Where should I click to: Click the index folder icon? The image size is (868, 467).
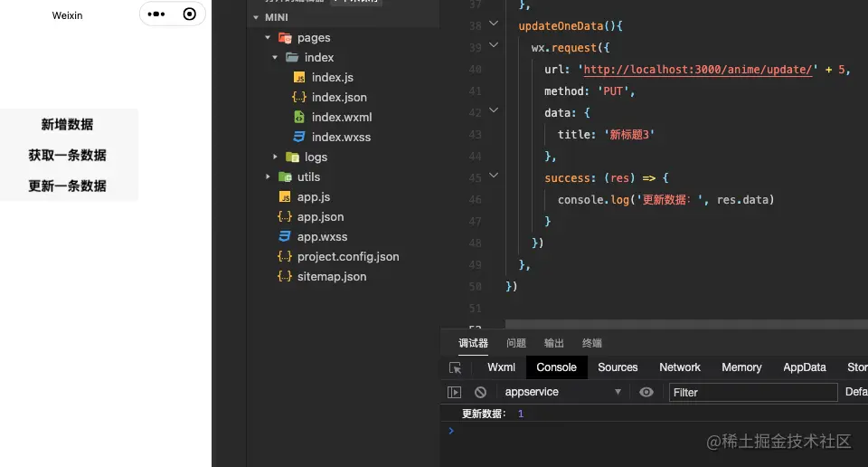pos(292,57)
